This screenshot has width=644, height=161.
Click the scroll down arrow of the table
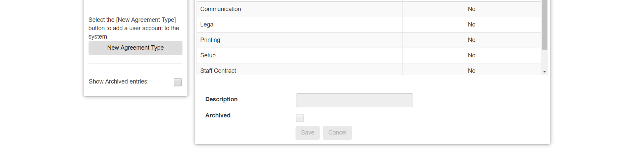pyautogui.click(x=544, y=71)
